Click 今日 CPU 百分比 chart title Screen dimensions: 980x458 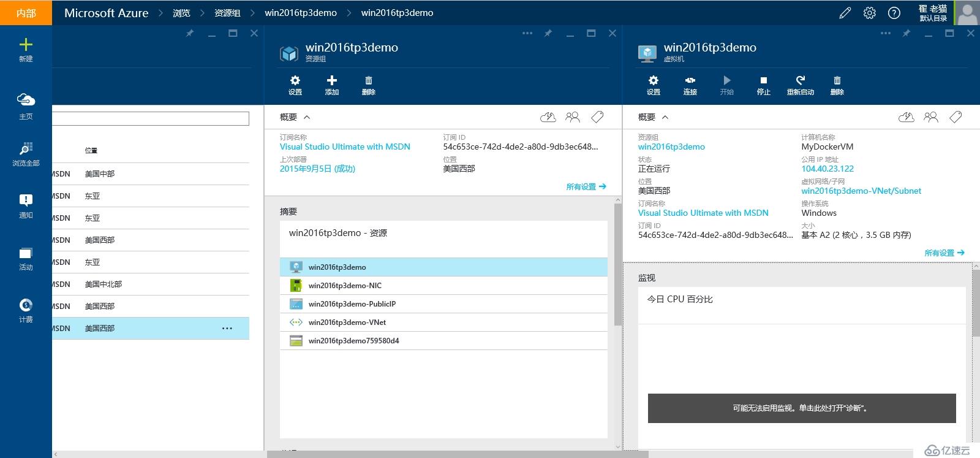[x=680, y=299]
